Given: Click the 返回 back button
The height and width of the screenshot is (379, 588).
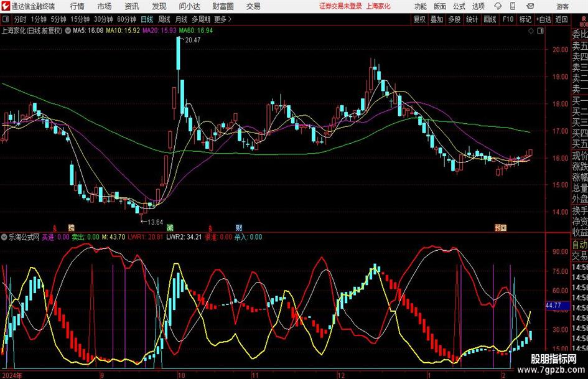Looking at the screenshot, I should coord(561,19).
